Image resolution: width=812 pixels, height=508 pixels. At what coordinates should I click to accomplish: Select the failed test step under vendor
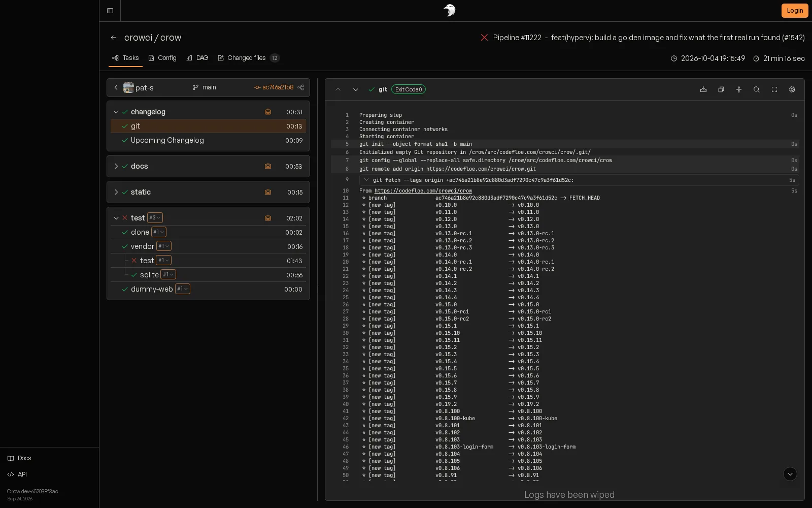pyautogui.click(x=216, y=261)
